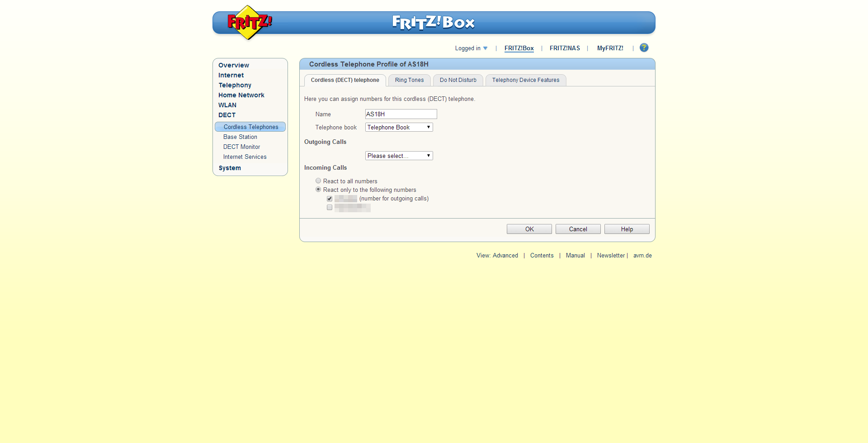This screenshot has height=443, width=868.
Task: Click the Cancel button
Action: point(578,229)
